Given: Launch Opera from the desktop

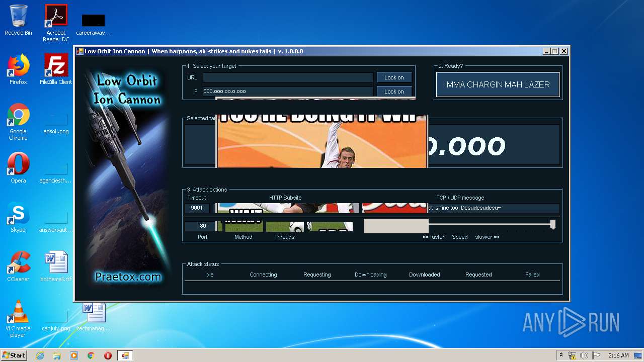Looking at the screenshot, I should [x=18, y=168].
